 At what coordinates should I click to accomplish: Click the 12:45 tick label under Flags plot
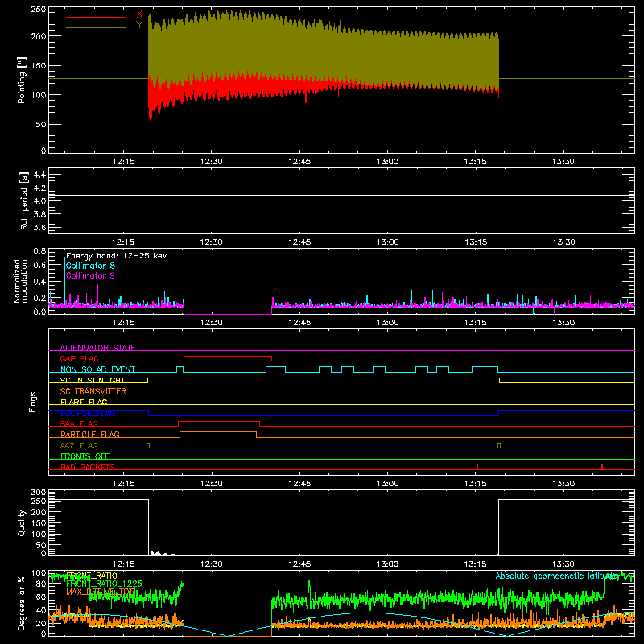tap(299, 484)
